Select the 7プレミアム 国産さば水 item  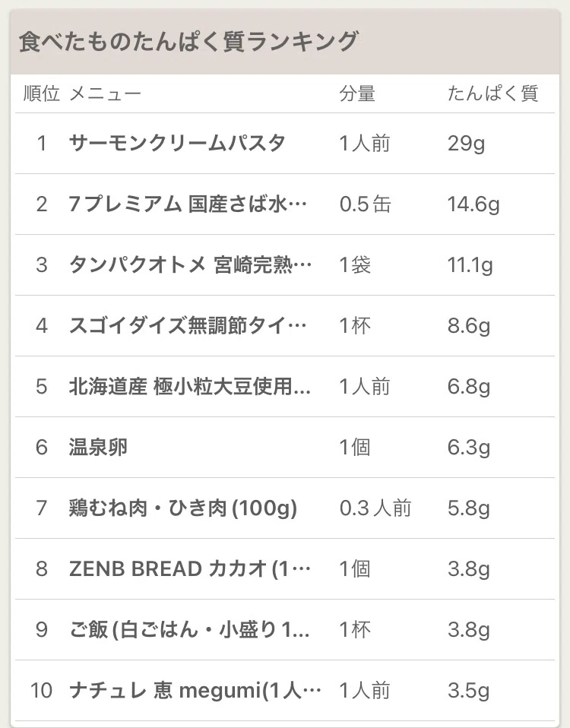[x=284, y=204]
